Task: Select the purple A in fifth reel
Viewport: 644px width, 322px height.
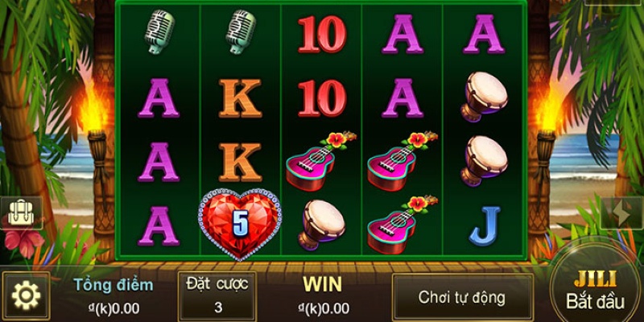Action: coord(484,35)
